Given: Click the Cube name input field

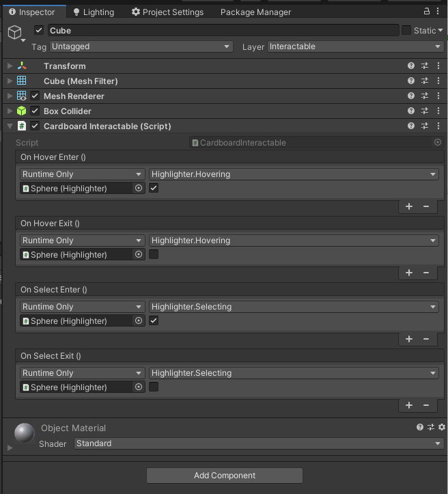Looking at the screenshot, I should [x=223, y=30].
